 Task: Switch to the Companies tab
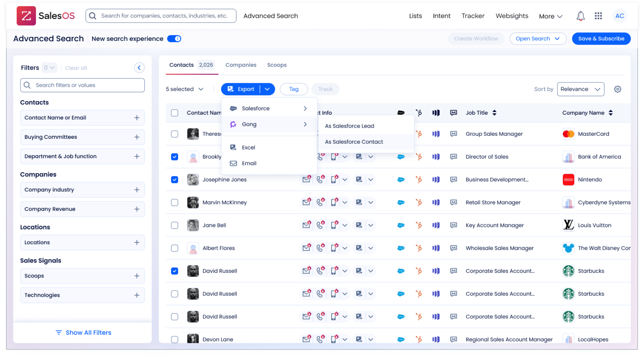point(241,65)
